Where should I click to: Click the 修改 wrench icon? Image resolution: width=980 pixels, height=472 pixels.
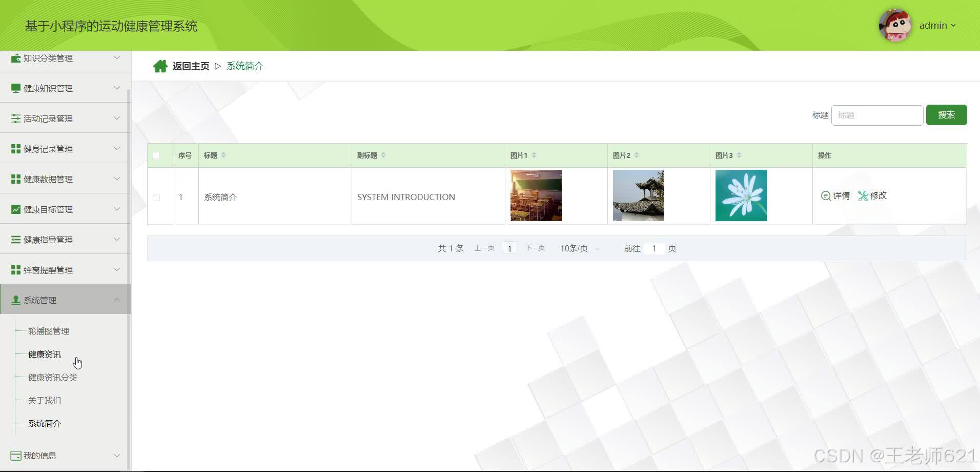[863, 196]
